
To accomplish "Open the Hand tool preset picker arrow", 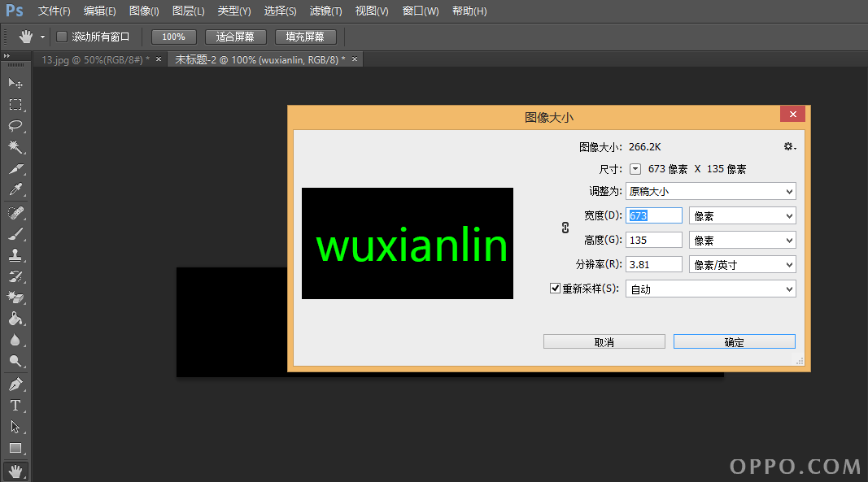I will click(42, 37).
